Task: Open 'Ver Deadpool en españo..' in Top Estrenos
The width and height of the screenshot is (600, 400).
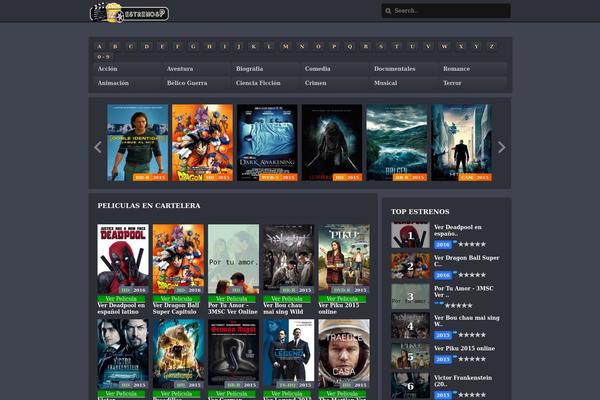Action: [x=458, y=230]
